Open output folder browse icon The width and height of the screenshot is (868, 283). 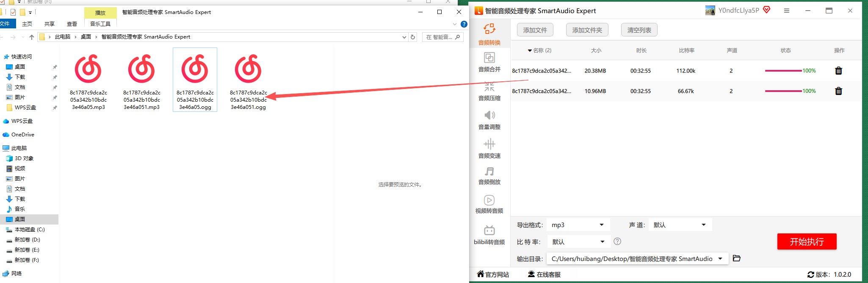[x=737, y=258]
